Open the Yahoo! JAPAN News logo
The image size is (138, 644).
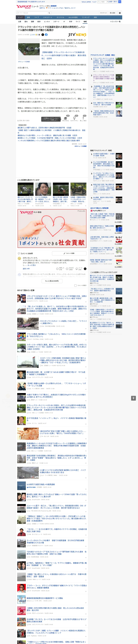(27, 7)
